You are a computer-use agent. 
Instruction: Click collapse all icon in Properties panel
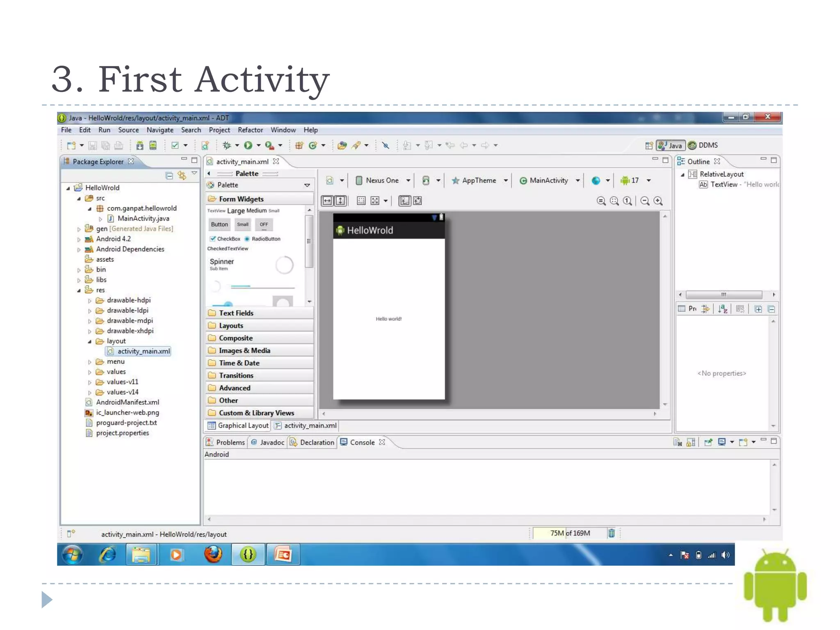[x=771, y=309]
